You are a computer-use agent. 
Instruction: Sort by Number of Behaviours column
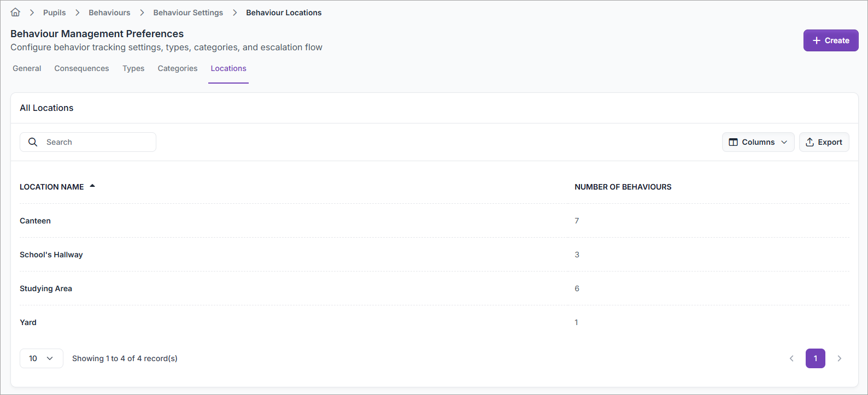tap(623, 187)
